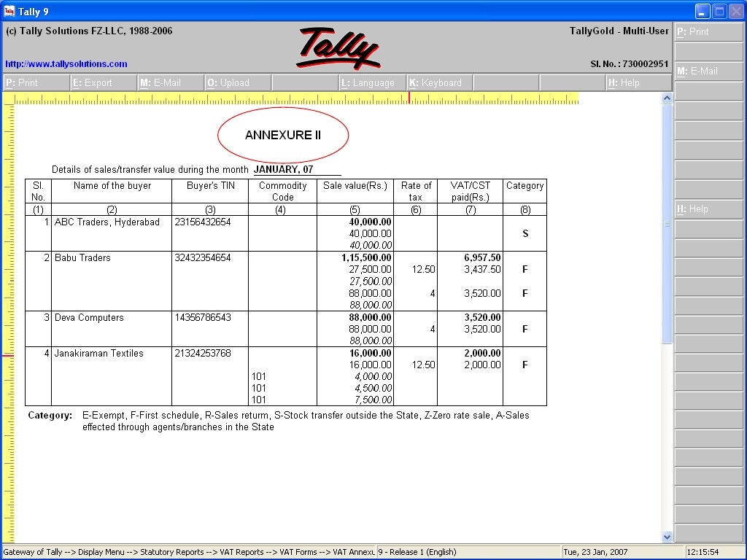Click H: Help in top toolbar
Viewport: 747px width, 560px height.
(x=639, y=83)
